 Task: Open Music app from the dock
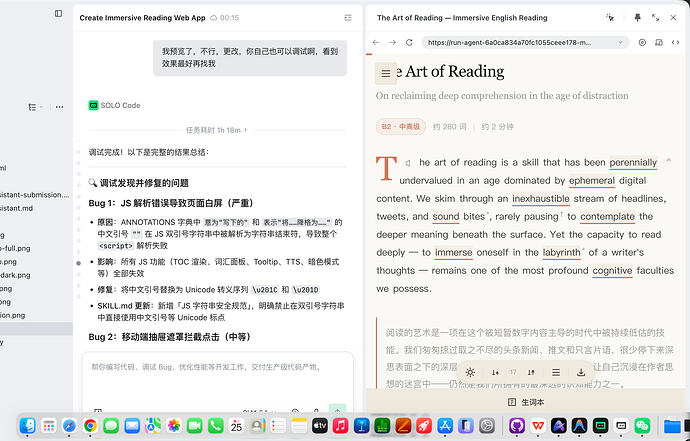click(341, 426)
